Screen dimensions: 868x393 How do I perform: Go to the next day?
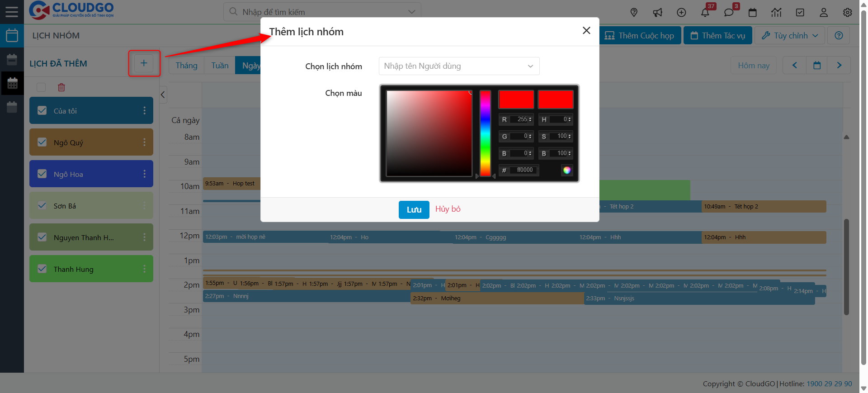[839, 65]
